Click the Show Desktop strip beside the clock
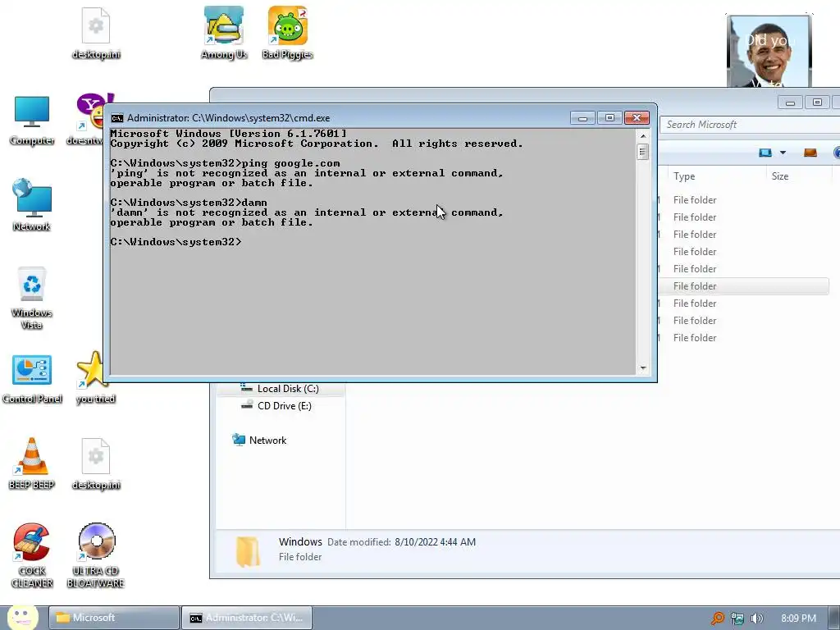 [833, 618]
